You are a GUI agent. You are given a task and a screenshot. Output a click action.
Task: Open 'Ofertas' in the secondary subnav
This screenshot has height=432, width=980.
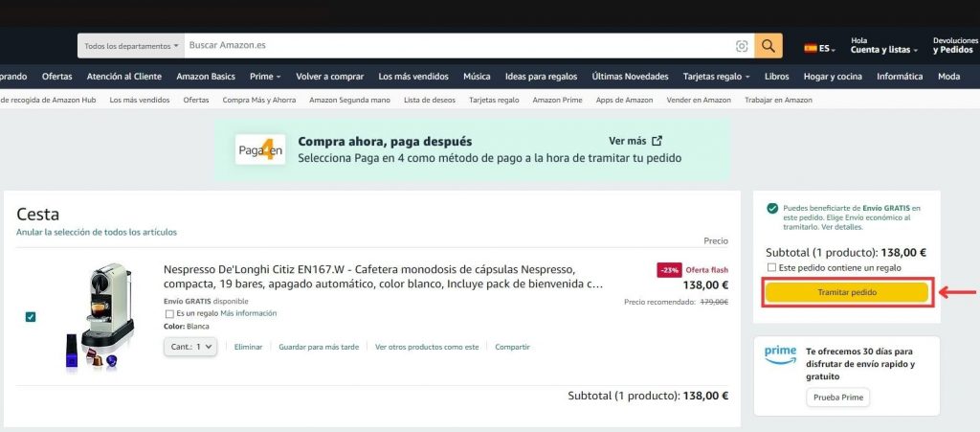coord(196,100)
